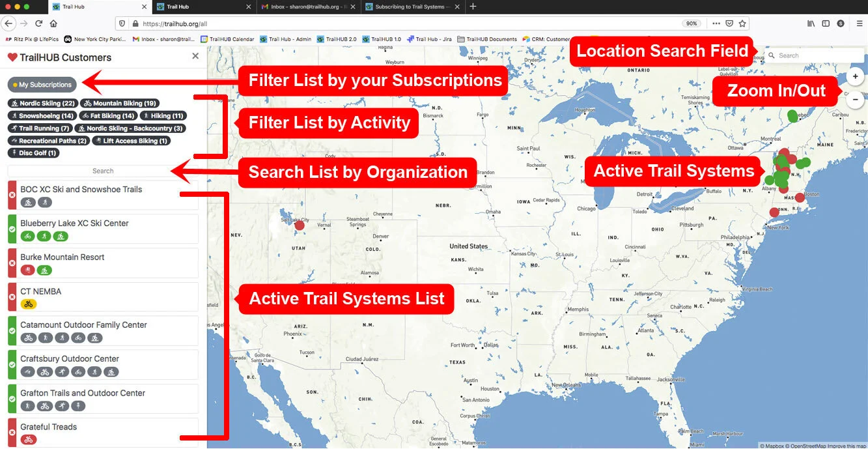
Task: Click the organization search field in sidebar
Action: pos(103,171)
